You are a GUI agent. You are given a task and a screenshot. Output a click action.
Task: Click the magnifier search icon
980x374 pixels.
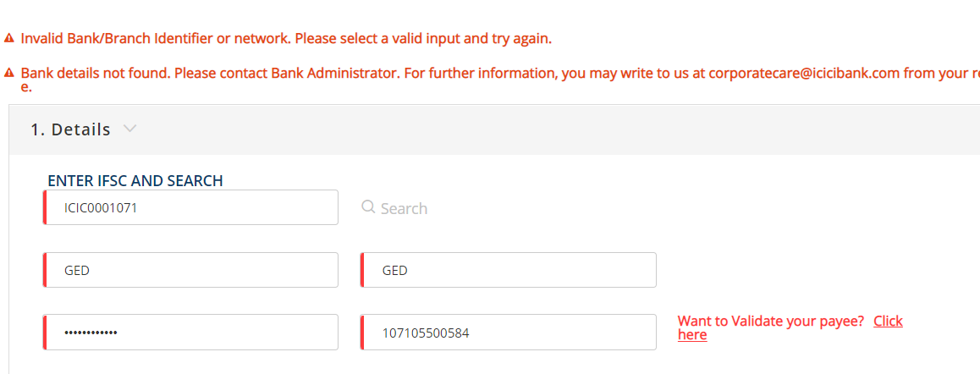coord(368,207)
